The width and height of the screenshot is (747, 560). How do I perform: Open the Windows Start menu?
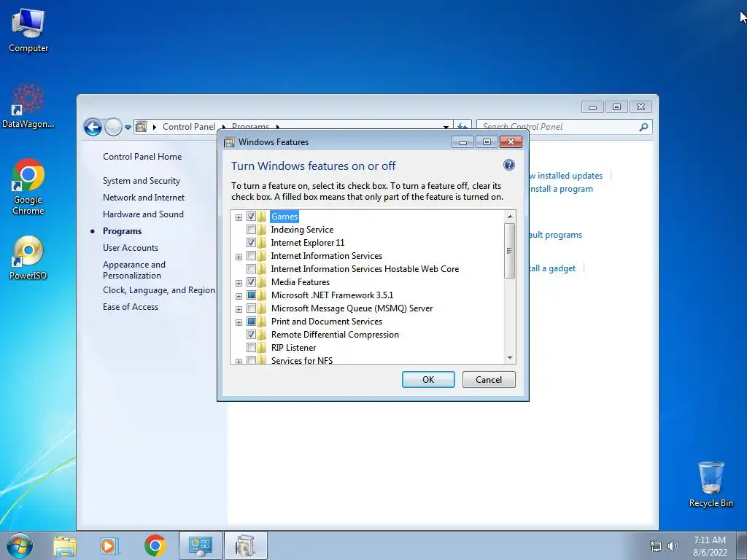coord(19,545)
